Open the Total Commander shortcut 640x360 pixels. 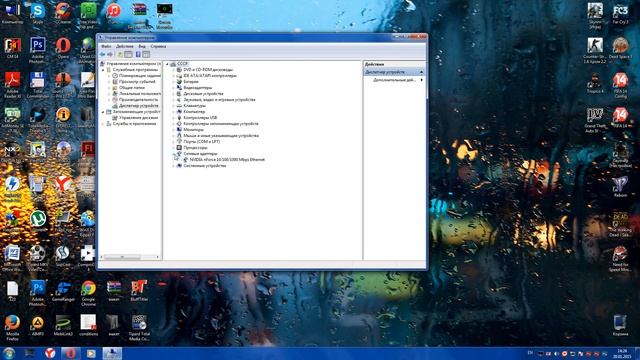(x=38, y=85)
